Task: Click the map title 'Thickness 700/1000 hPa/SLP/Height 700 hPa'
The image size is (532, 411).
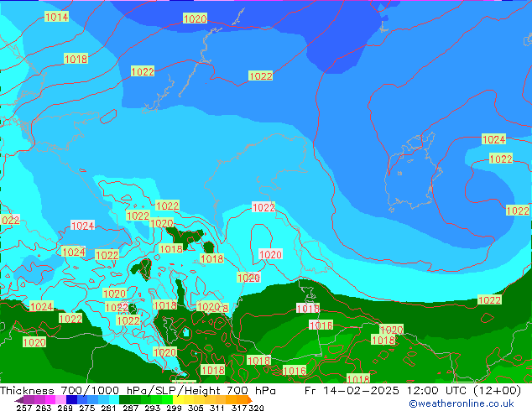Action: coord(138,390)
